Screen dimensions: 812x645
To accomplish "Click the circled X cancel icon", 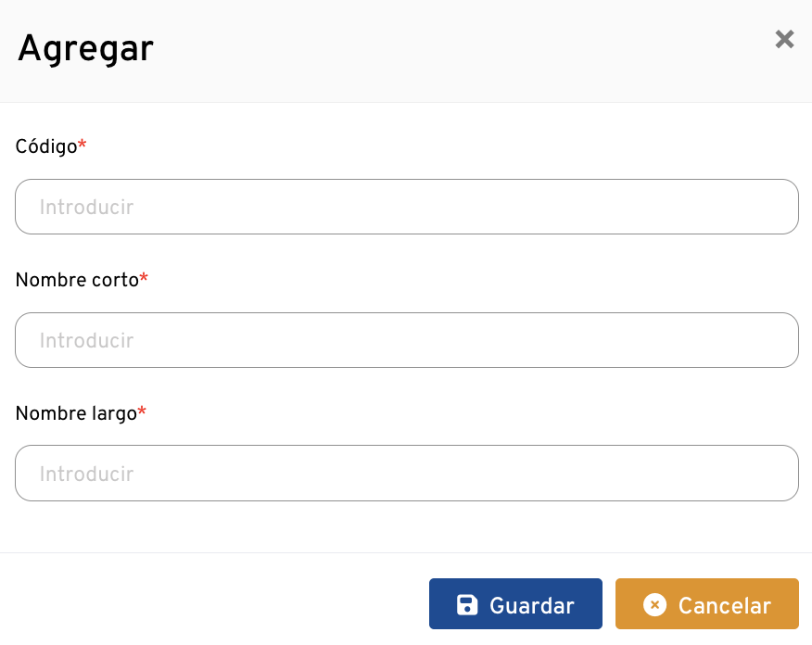I will tap(655, 605).
